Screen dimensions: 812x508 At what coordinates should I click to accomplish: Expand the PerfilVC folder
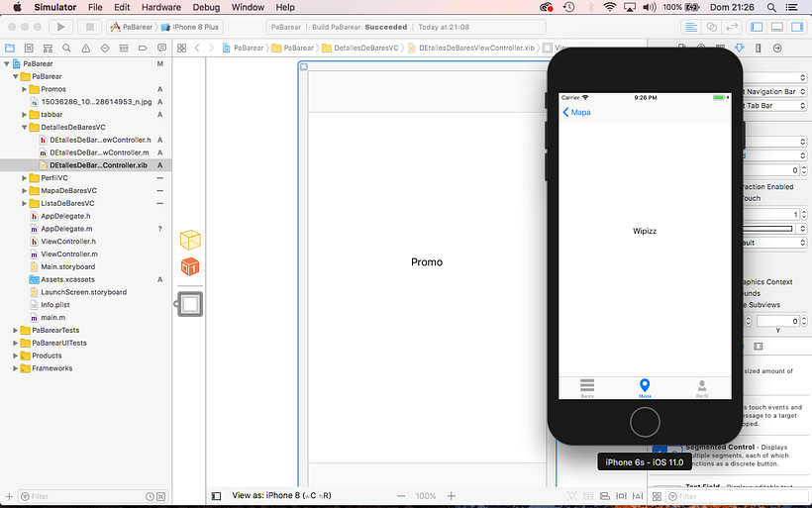pyautogui.click(x=25, y=178)
